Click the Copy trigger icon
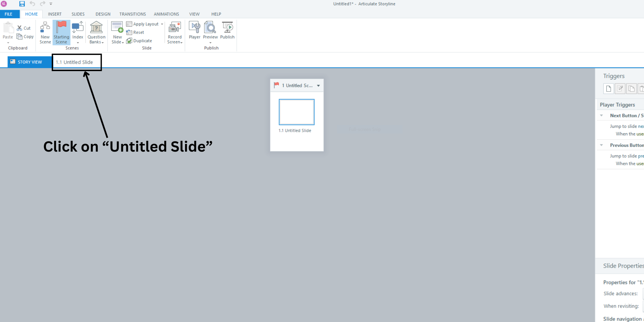This screenshot has width=644, height=322. point(631,89)
